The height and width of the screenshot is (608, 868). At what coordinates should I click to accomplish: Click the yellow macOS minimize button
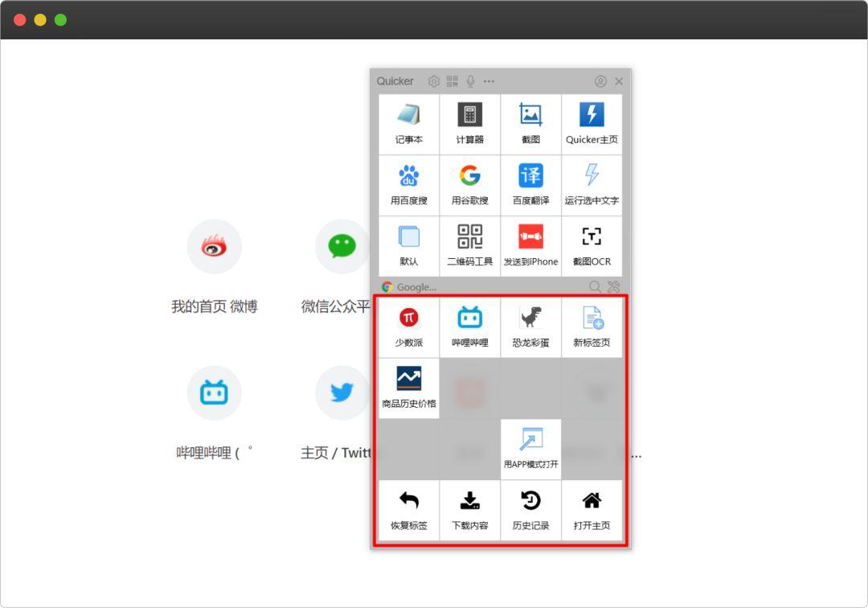coord(40,20)
